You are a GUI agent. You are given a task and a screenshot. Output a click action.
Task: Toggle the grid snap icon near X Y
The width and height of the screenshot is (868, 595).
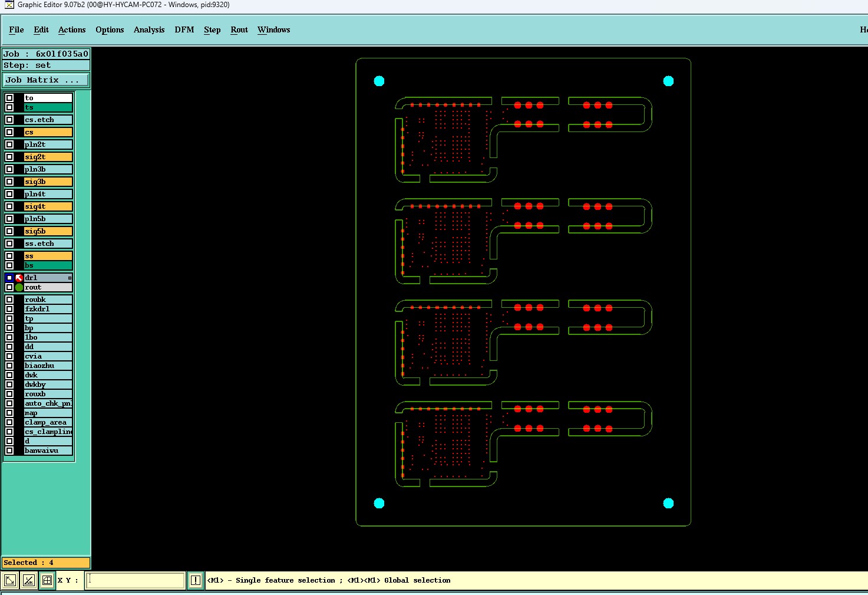pyautogui.click(x=47, y=580)
